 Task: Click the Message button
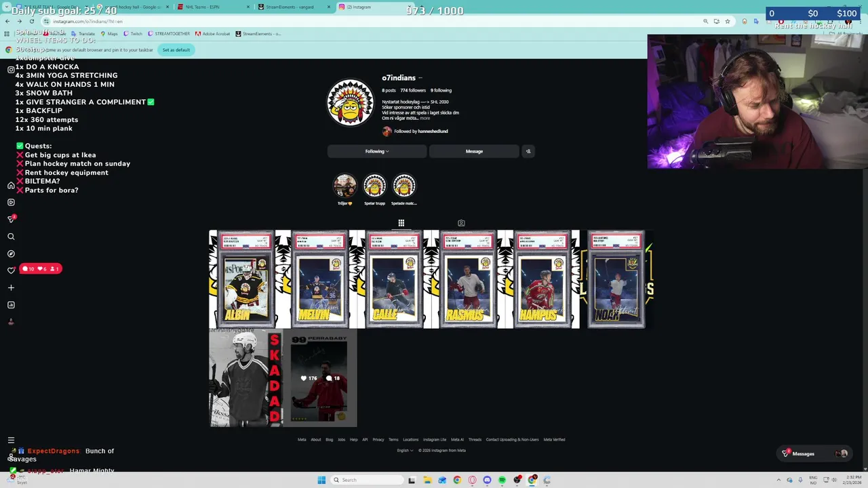click(x=474, y=151)
